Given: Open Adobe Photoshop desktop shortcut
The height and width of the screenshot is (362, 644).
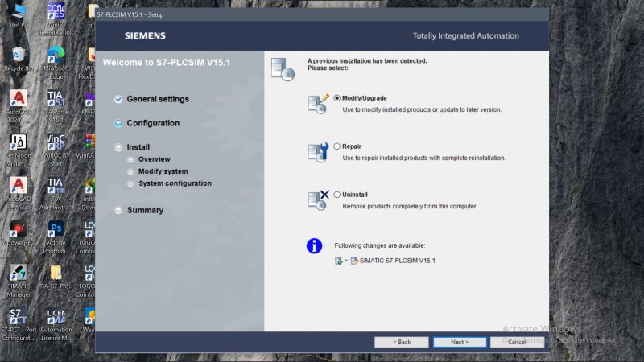Looking at the screenshot, I should [x=56, y=237].
